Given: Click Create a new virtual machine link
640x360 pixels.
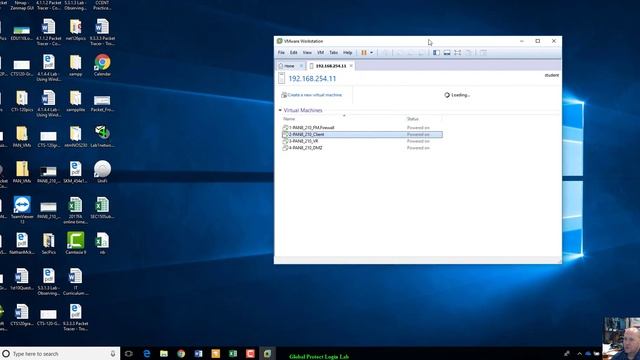Looking at the screenshot, I should 311,95.
